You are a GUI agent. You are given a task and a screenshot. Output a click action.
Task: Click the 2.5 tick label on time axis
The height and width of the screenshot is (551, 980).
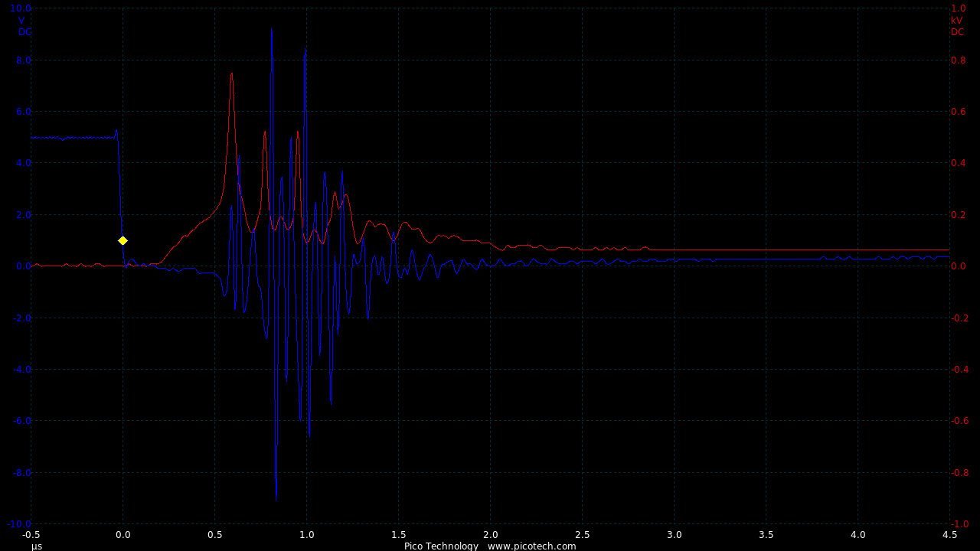tap(582, 535)
